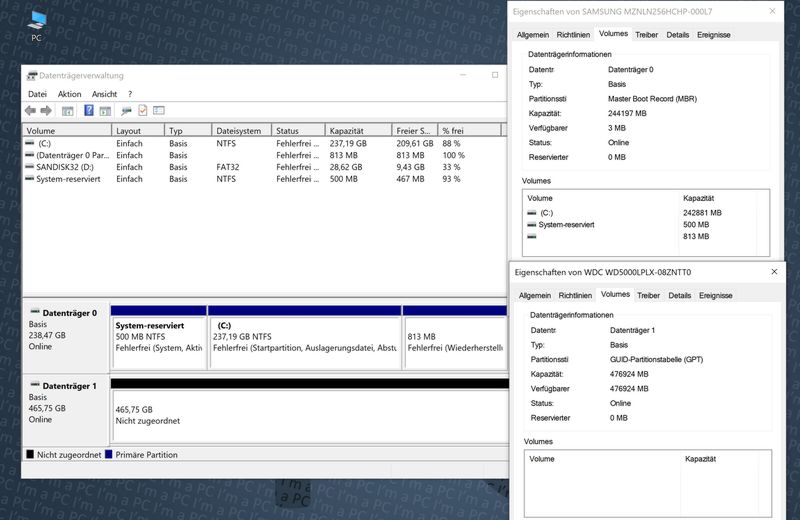This screenshot has width=800, height=520.
Task: Select 465,75 GB Nicht zugeordnet space block
Action: pyautogui.click(x=310, y=410)
